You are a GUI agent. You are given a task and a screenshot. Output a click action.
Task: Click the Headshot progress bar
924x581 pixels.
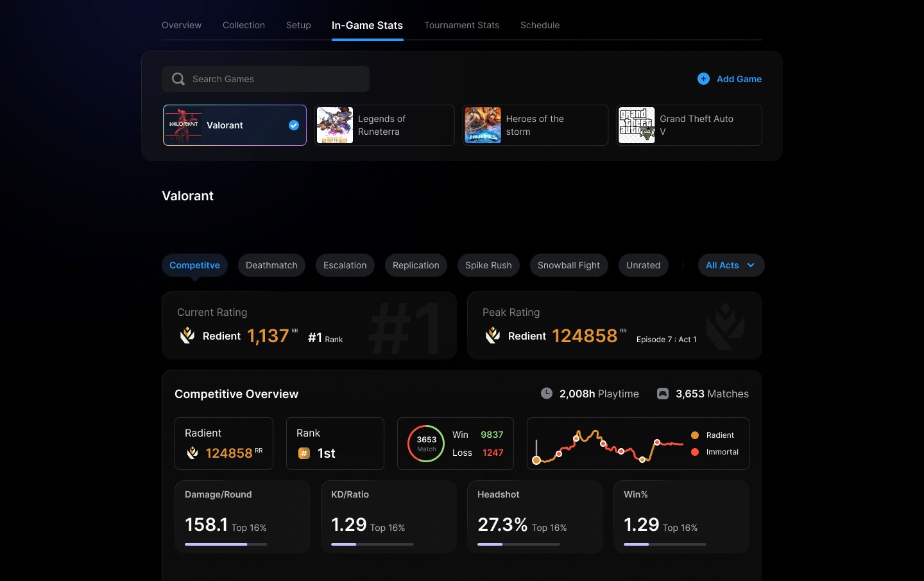[518, 544]
